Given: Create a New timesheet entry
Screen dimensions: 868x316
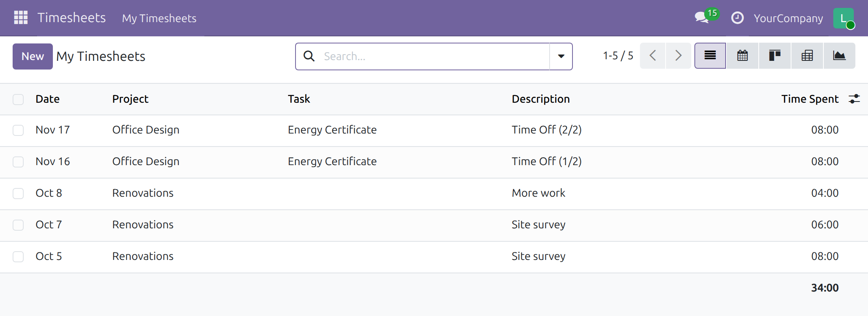Looking at the screenshot, I should coord(33,56).
